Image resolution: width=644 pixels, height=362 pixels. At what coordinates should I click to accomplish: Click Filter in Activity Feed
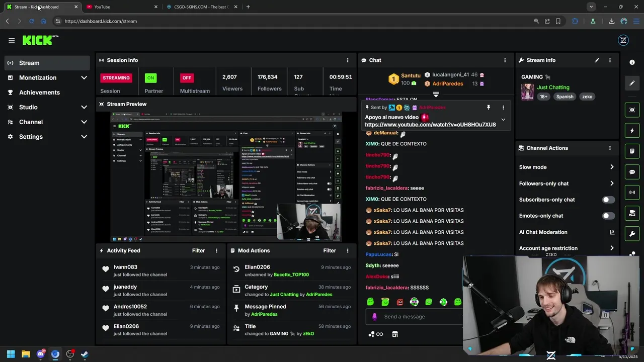point(198,251)
